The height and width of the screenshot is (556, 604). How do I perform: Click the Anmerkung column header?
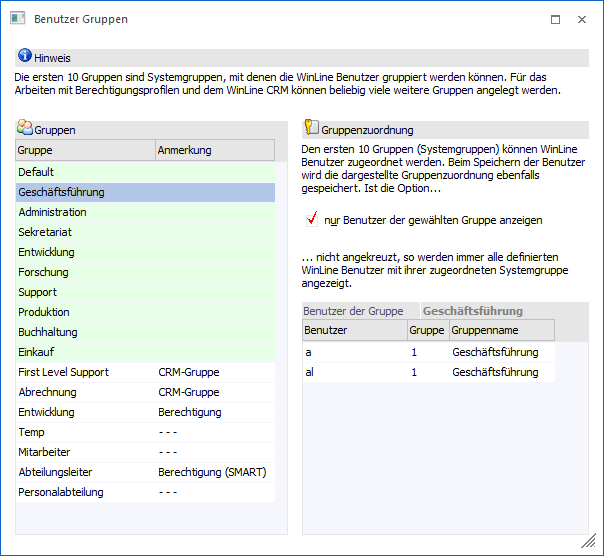(x=214, y=150)
